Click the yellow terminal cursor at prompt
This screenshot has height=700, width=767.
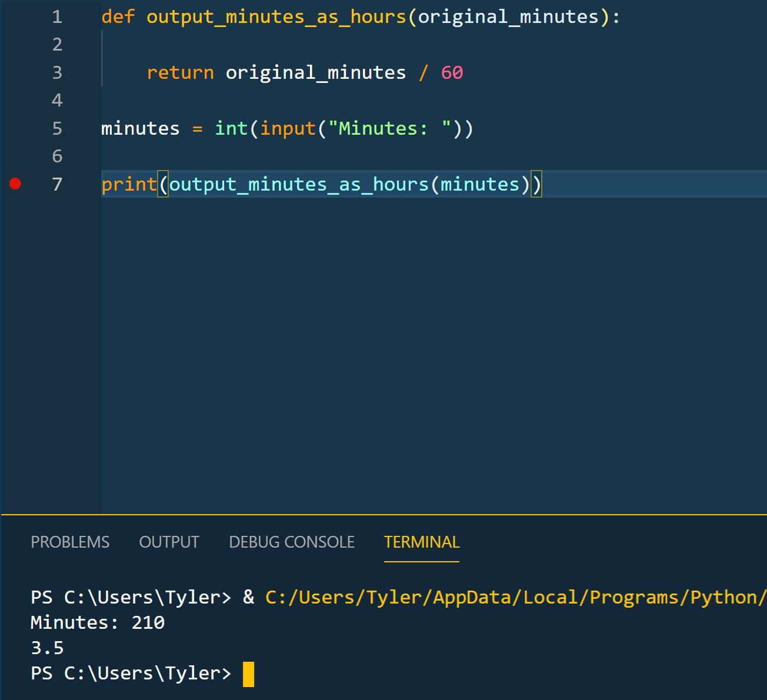click(249, 674)
